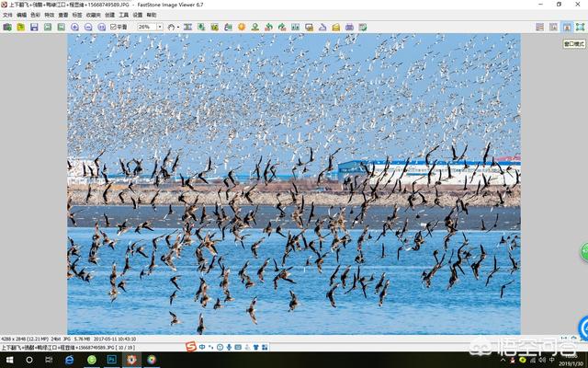Open the Settings icon at the toolbar end
Screen dimensions: 588x368
(363, 27)
